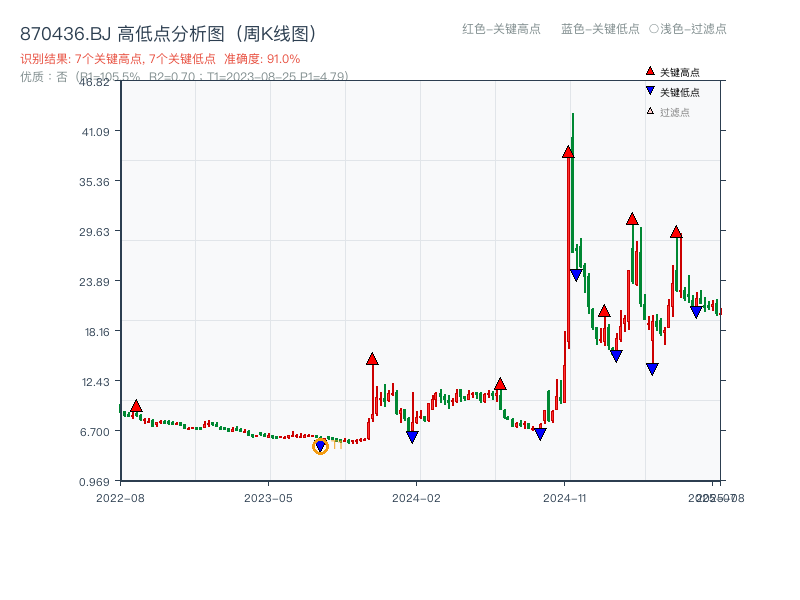Click the blue marker at the deep 2025 dip near 14
This screenshot has height=600, width=800.
point(651,369)
